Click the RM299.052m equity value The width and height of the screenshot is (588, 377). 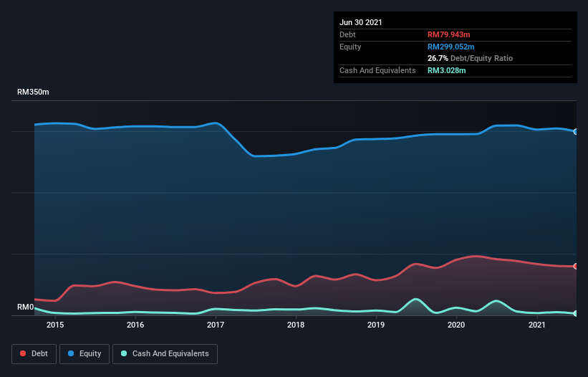451,47
